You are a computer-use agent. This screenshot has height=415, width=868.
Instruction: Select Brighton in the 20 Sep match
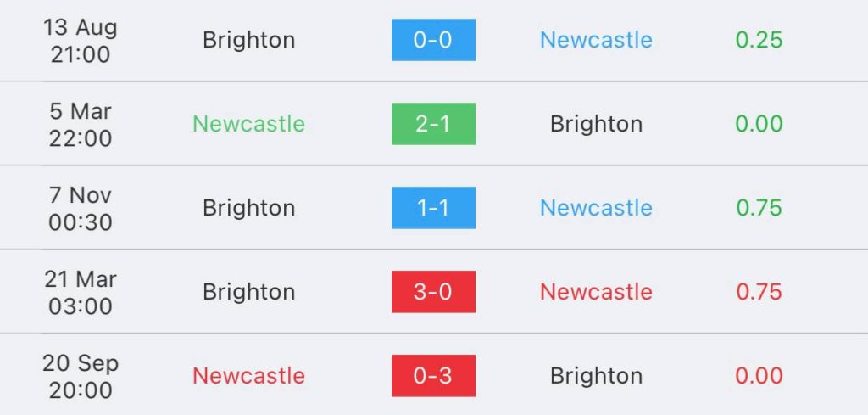[596, 376]
